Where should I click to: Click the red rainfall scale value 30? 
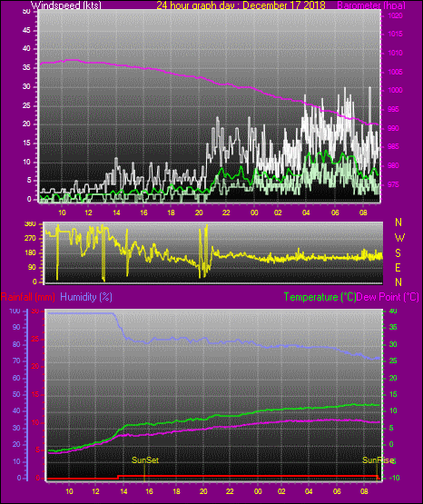tap(35, 311)
